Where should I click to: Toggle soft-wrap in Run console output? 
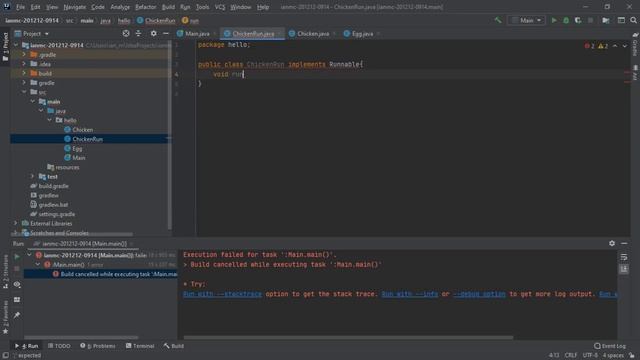click(624, 257)
